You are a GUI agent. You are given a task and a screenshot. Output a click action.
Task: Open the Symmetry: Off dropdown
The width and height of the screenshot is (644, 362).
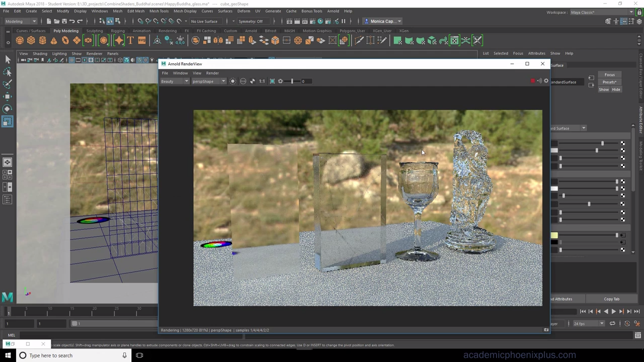tap(253, 21)
